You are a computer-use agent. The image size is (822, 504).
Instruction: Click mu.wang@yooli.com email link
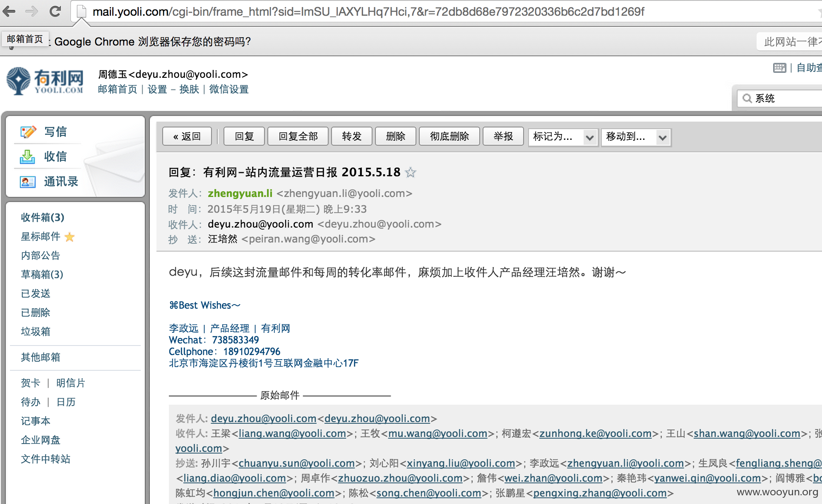point(437,434)
